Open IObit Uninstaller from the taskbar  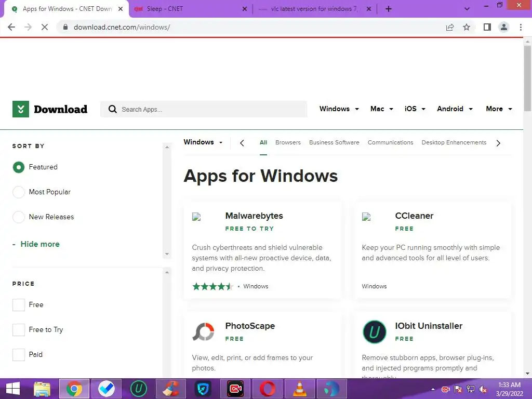[138, 389]
